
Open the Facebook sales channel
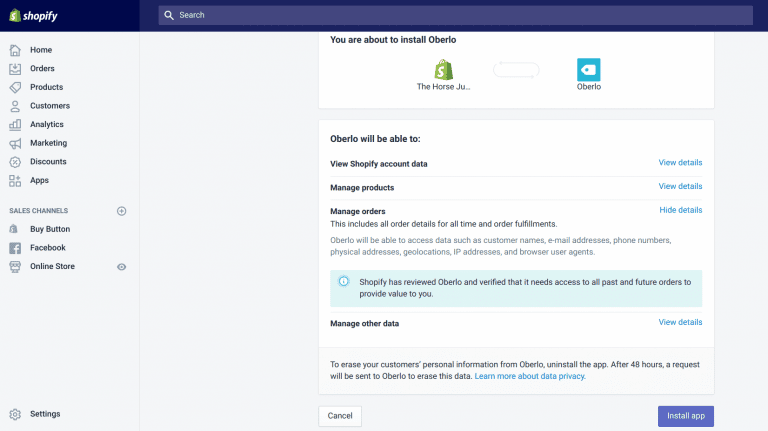click(48, 248)
